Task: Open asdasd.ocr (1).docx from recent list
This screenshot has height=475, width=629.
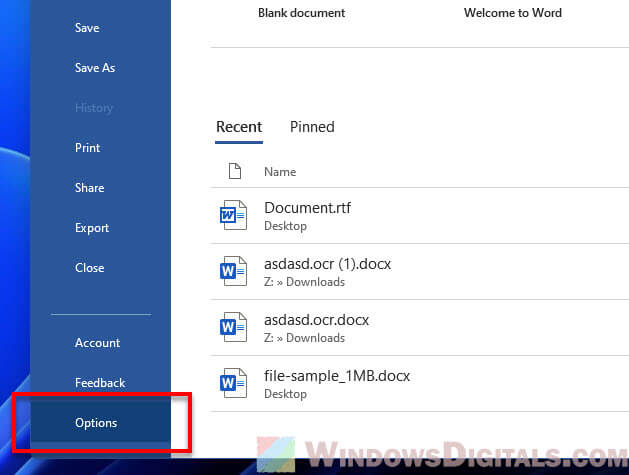Action: [327, 264]
